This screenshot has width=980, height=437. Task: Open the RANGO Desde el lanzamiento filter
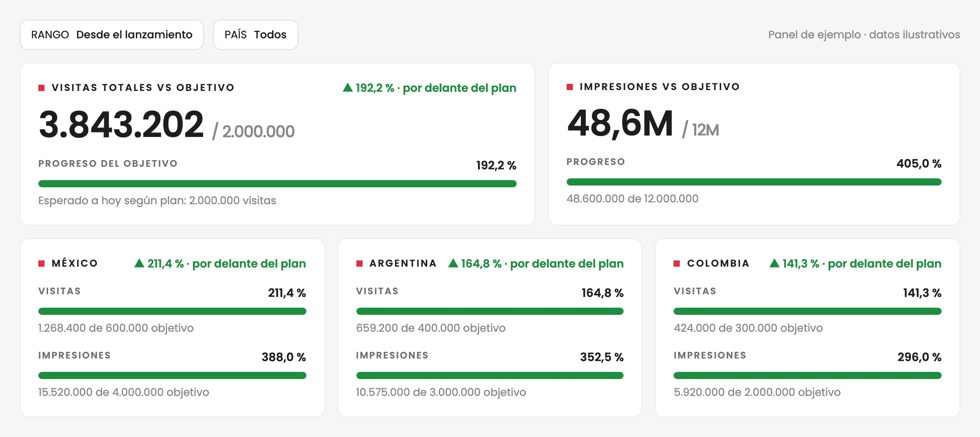tap(112, 35)
